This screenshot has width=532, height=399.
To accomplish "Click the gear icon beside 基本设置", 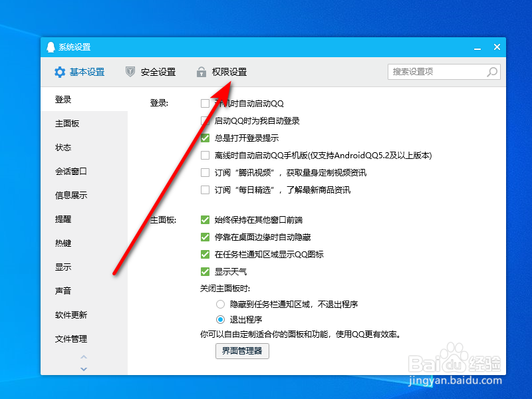I will (x=60, y=72).
